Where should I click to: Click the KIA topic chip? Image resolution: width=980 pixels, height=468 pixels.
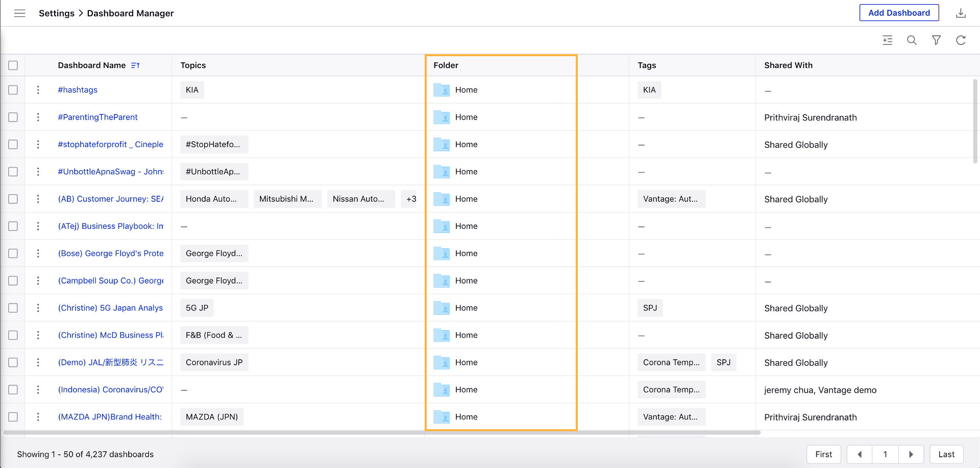[x=192, y=90]
